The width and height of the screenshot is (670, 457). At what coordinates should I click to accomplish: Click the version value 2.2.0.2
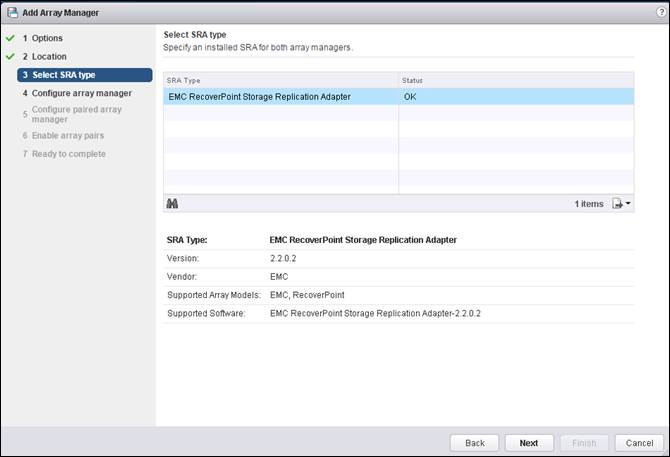[283, 258]
